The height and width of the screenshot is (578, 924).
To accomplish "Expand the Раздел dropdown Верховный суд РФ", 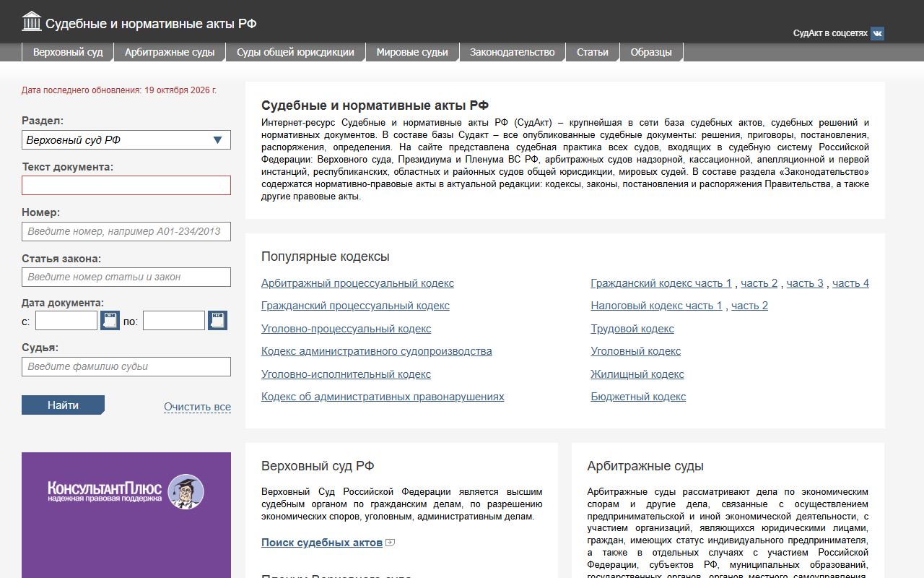I will pyautogui.click(x=126, y=140).
